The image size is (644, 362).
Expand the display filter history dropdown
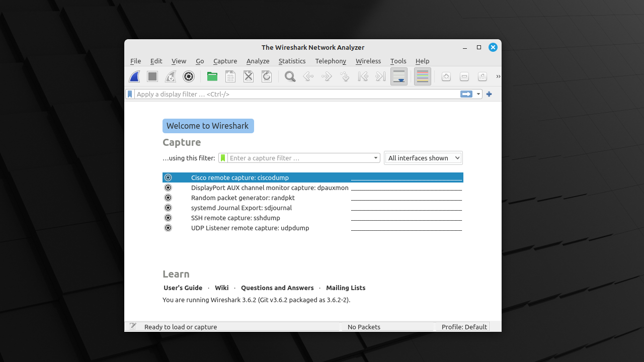(x=478, y=94)
